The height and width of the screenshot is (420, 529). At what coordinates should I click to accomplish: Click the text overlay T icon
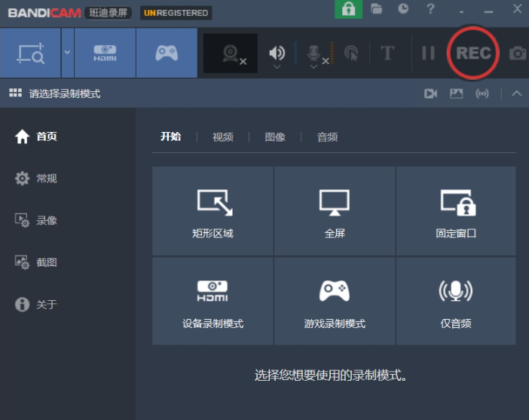point(387,54)
